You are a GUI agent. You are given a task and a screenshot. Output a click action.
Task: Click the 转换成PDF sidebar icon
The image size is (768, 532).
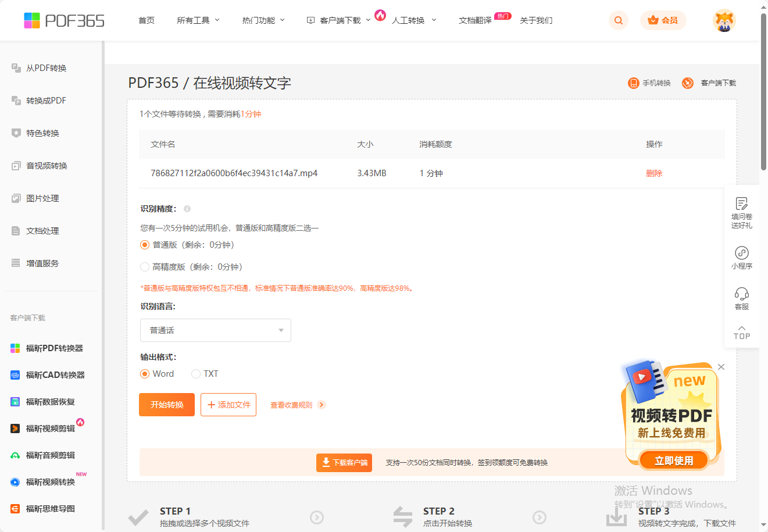point(16,101)
